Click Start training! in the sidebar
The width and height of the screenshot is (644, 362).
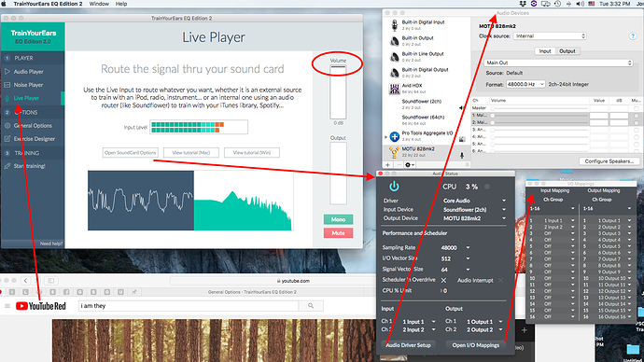coord(29,166)
